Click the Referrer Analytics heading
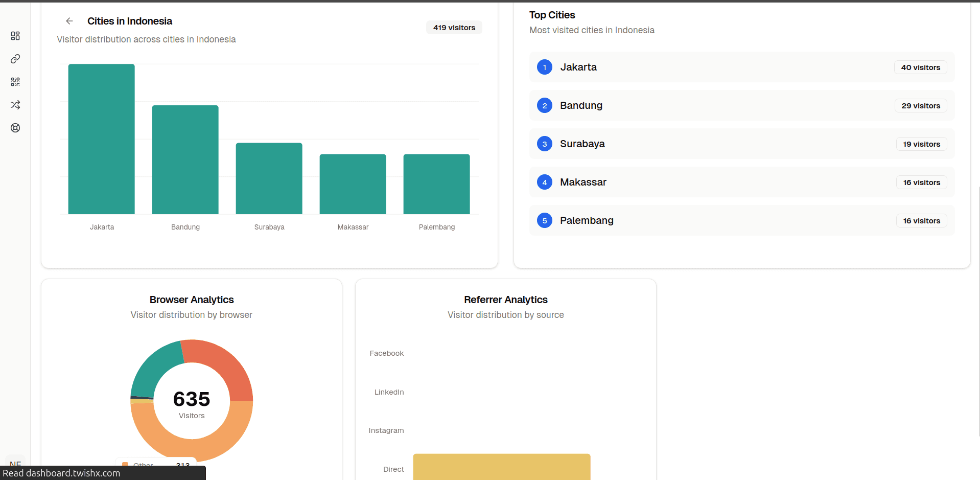Screen dimensions: 980x480 (506, 300)
